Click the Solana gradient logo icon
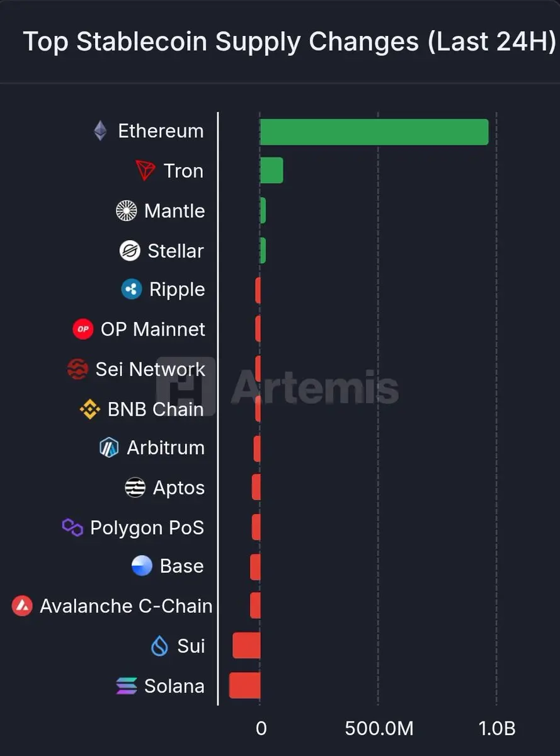Viewport: 560px width, 756px height. tap(127, 686)
